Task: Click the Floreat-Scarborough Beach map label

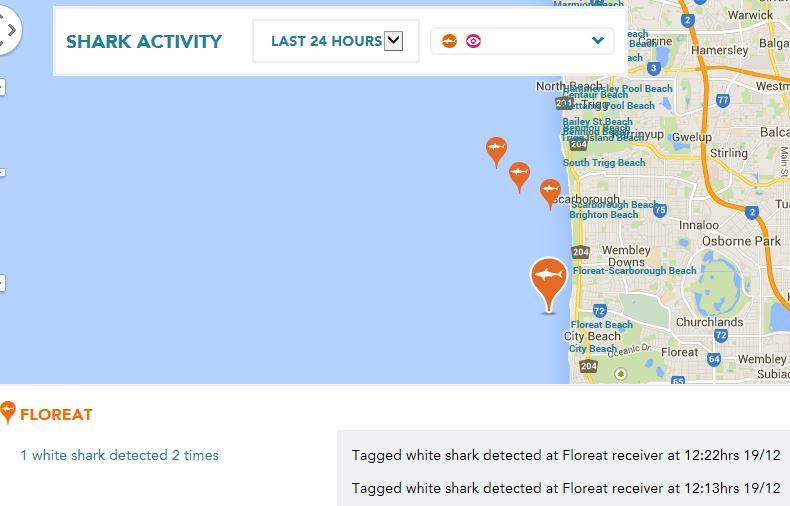Action: click(634, 270)
